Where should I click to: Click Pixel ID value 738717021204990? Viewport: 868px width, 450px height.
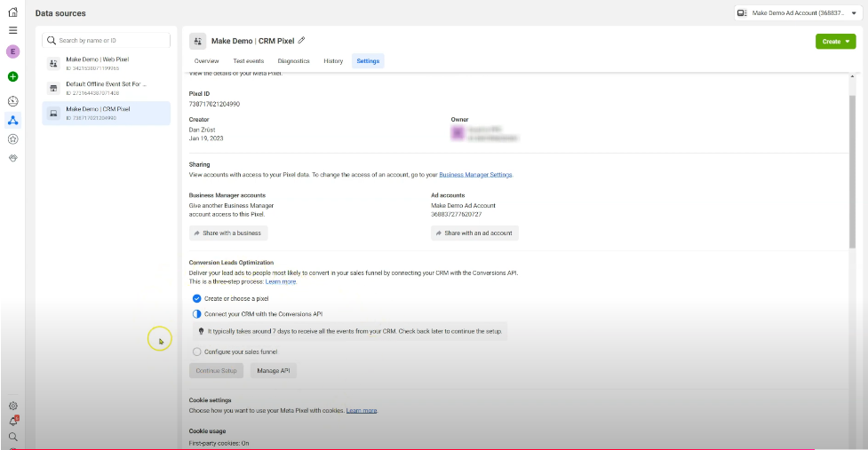coord(214,104)
